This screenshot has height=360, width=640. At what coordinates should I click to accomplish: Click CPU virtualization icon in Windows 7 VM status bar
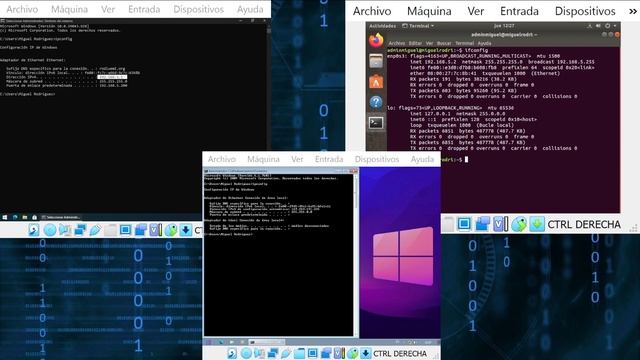point(339,353)
